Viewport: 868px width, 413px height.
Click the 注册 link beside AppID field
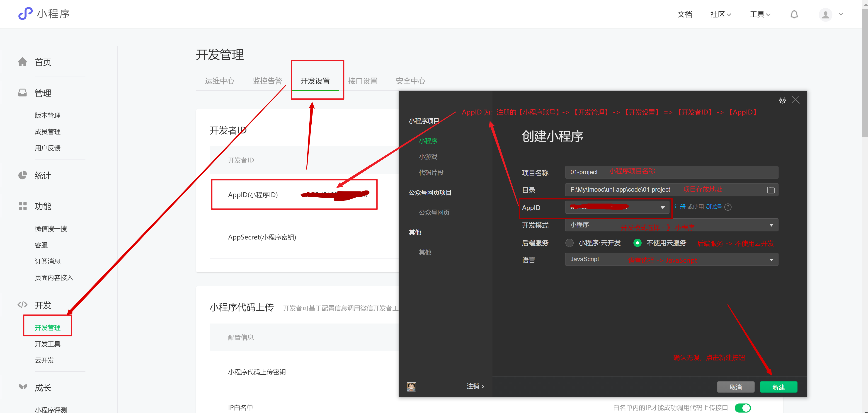(x=680, y=207)
